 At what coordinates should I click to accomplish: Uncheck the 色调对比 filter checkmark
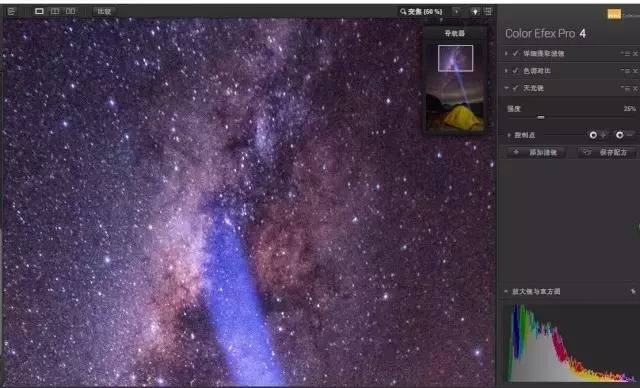pyautogui.click(x=516, y=71)
